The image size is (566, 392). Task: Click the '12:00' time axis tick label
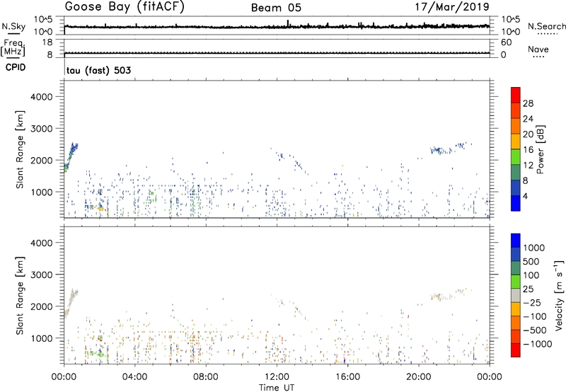point(277,377)
